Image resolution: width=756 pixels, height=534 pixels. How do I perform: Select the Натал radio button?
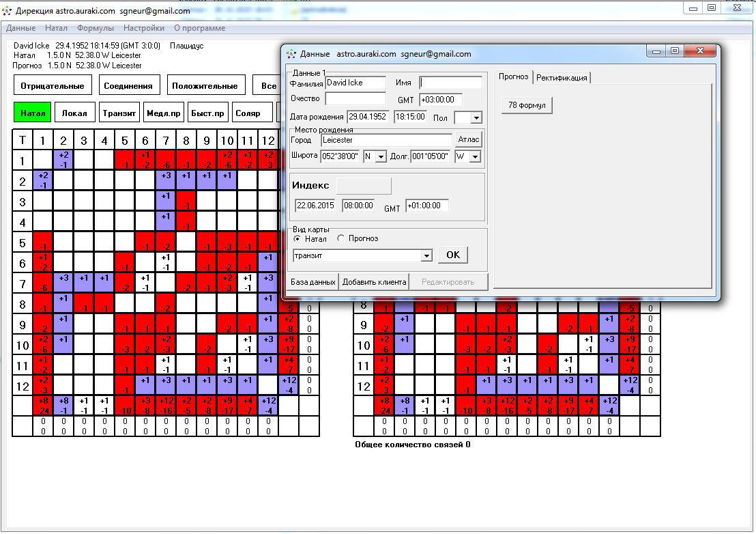coord(297,238)
